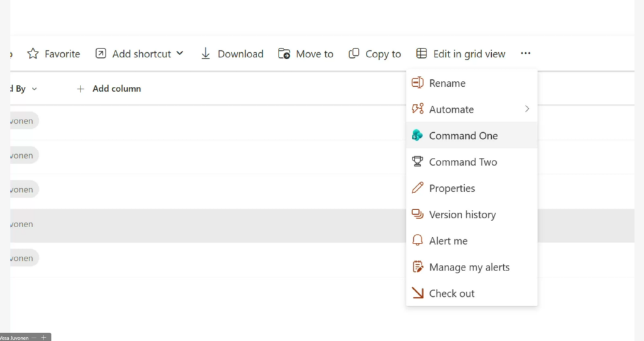Click the Check out arrow icon
The image size is (644, 341).
coord(417,293)
